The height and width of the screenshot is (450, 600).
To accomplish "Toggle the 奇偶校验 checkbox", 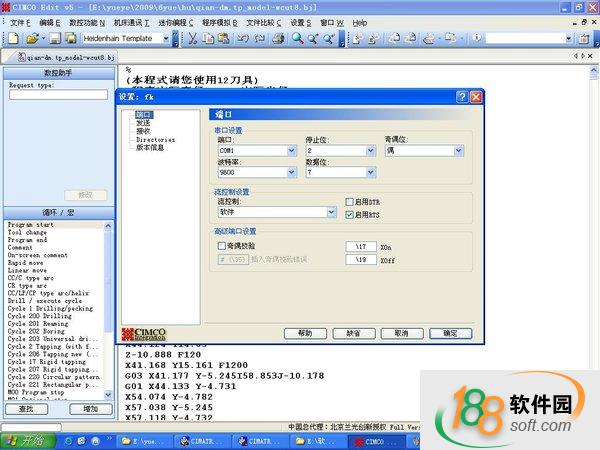I will point(222,245).
